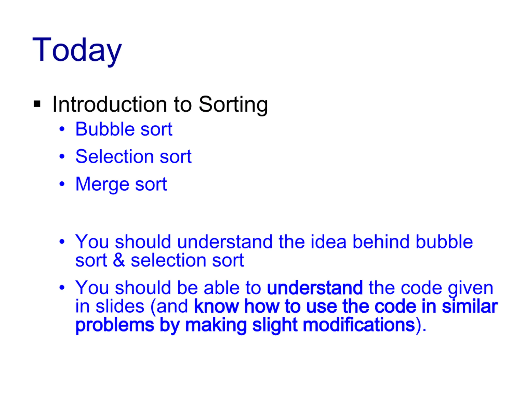Select the bullet dot before Selection sort
Screen dimensions: 532x399
coord(62,156)
